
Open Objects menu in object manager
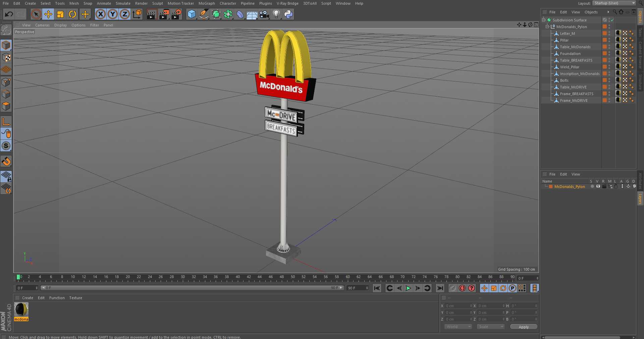591,12
